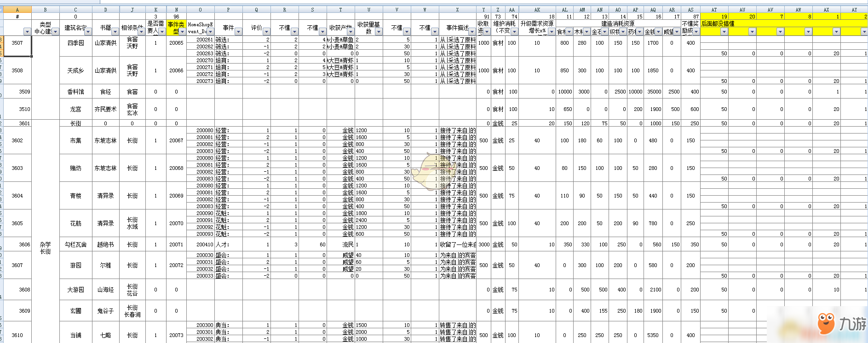Screen dimensions: 868x343
Task: Open the filter dropdown for 建筑名字 column
Action: tap(89, 32)
